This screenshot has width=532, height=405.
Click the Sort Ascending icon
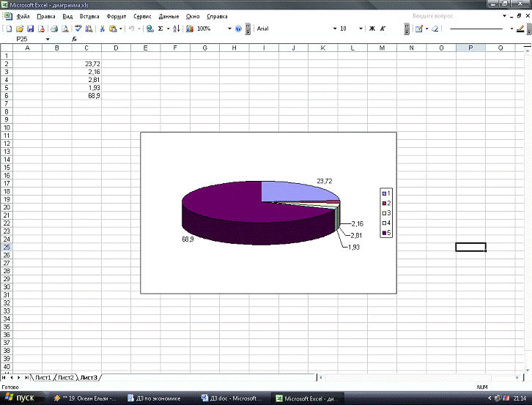coord(177,29)
